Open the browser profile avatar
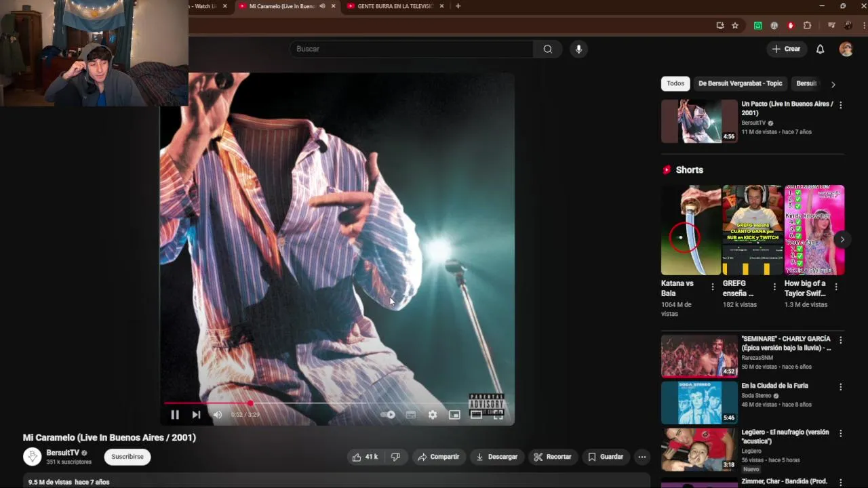Viewport: 868px width, 488px height. [848, 26]
